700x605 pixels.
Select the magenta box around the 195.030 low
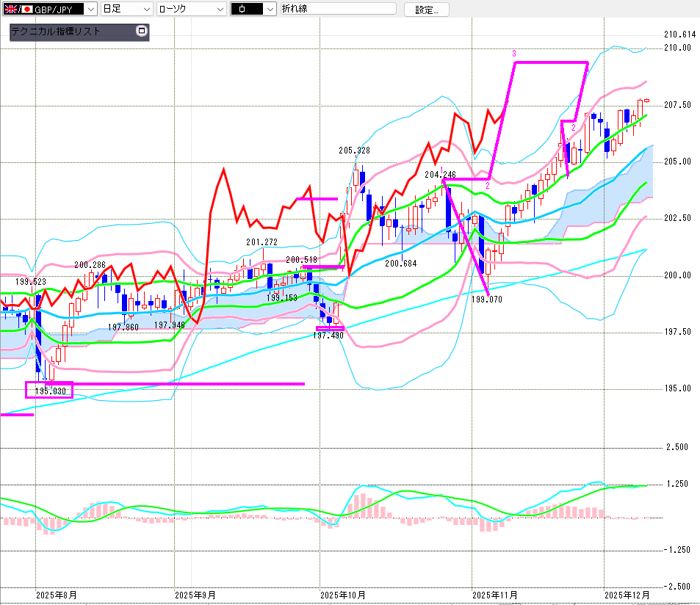(x=49, y=391)
